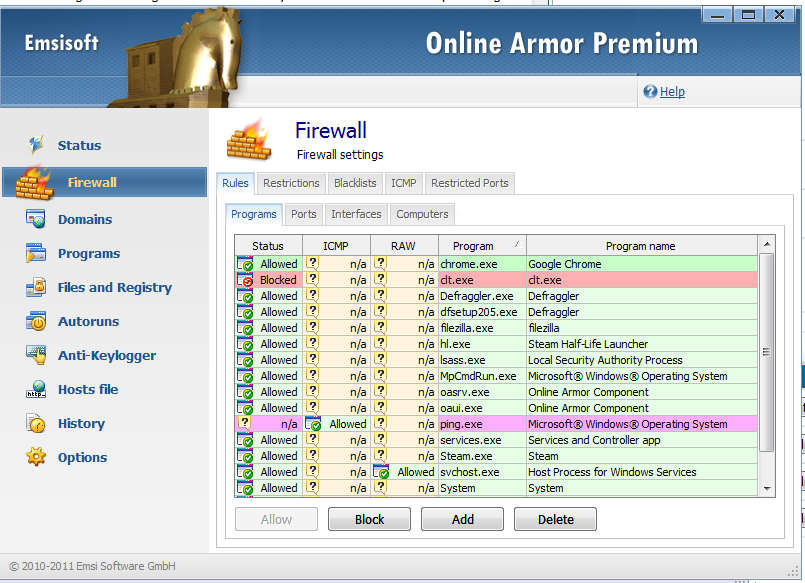Image resolution: width=805 pixels, height=583 pixels.
Task: Open the Restricted Ports tab
Action: click(470, 183)
